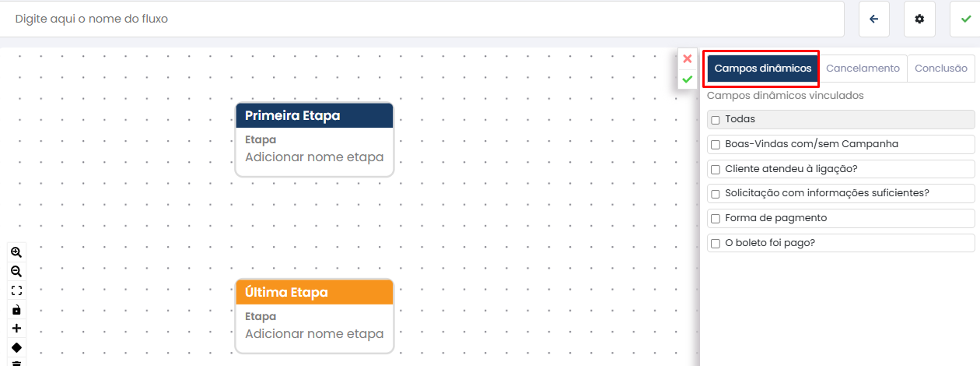
Task: Select O boleto foi pago? checkbox
Action: 716,244
